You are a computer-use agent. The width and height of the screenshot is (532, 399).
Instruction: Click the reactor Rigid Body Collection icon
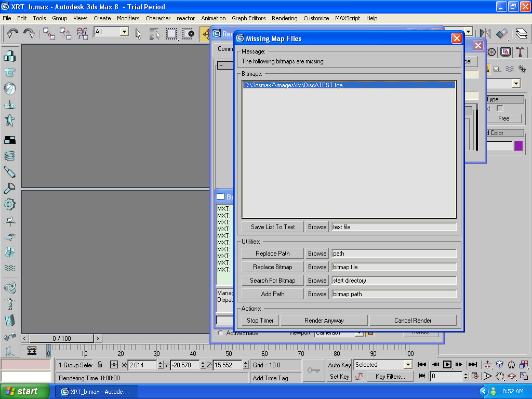(x=9, y=56)
